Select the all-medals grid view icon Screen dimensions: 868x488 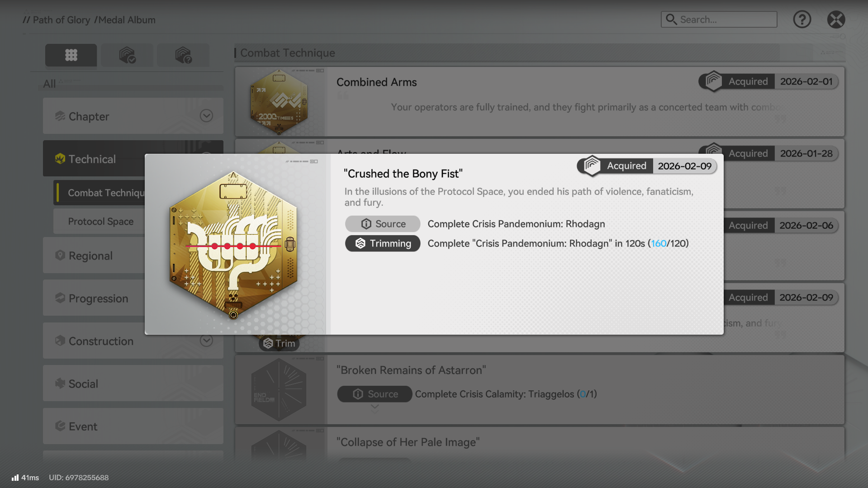point(71,55)
